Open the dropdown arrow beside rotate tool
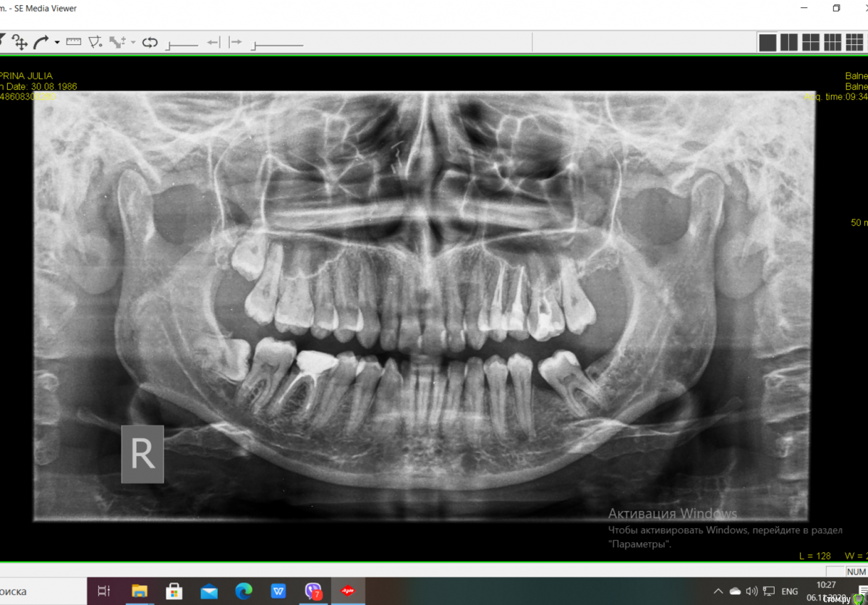The image size is (868, 605). [57, 43]
